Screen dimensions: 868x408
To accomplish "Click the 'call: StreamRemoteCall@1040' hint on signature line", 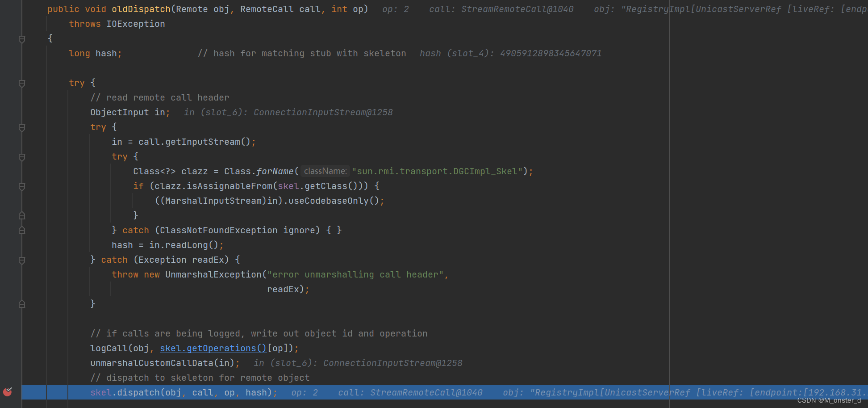I will point(501,9).
